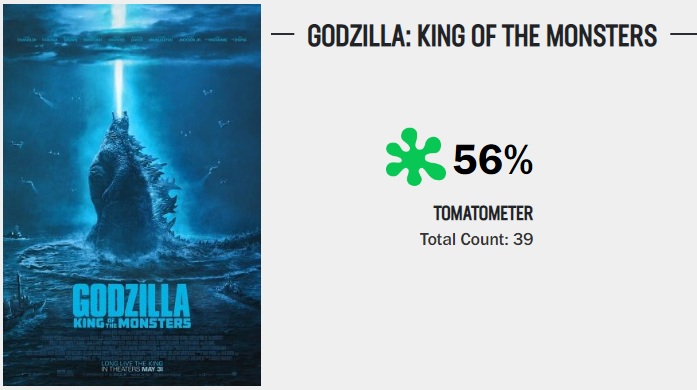Screen dimensions: 697x390
Task: Click the cast names row atop poster
Action: (x=132, y=40)
